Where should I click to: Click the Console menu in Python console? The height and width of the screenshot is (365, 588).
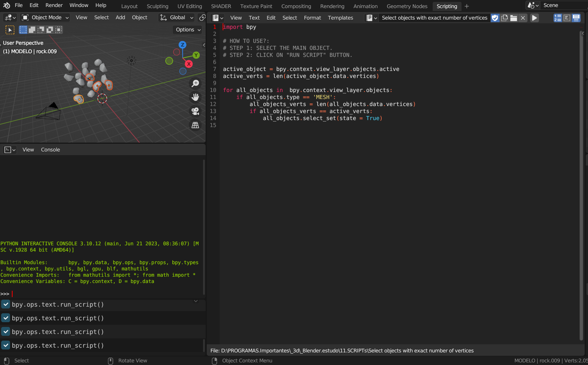click(50, 150)
